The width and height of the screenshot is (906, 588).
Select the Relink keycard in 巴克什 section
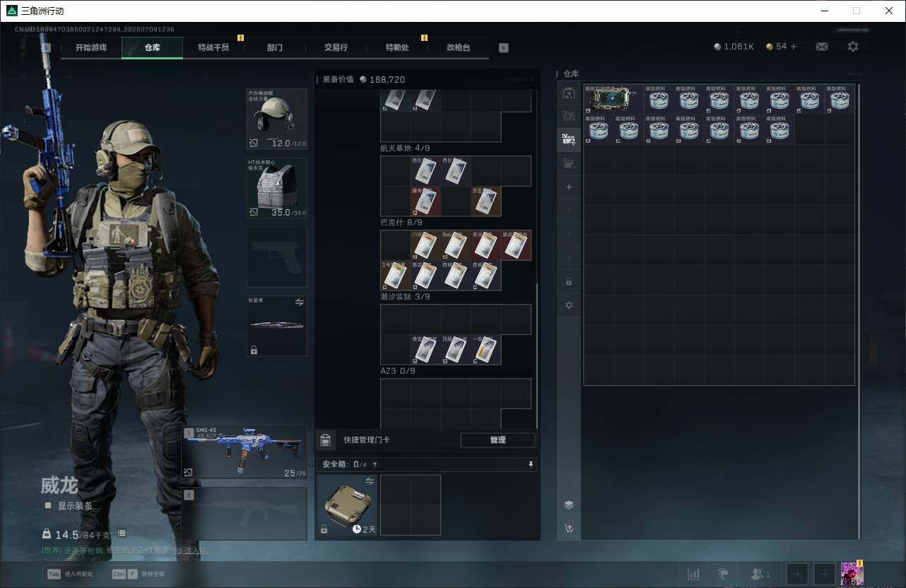tap(456, 245)
